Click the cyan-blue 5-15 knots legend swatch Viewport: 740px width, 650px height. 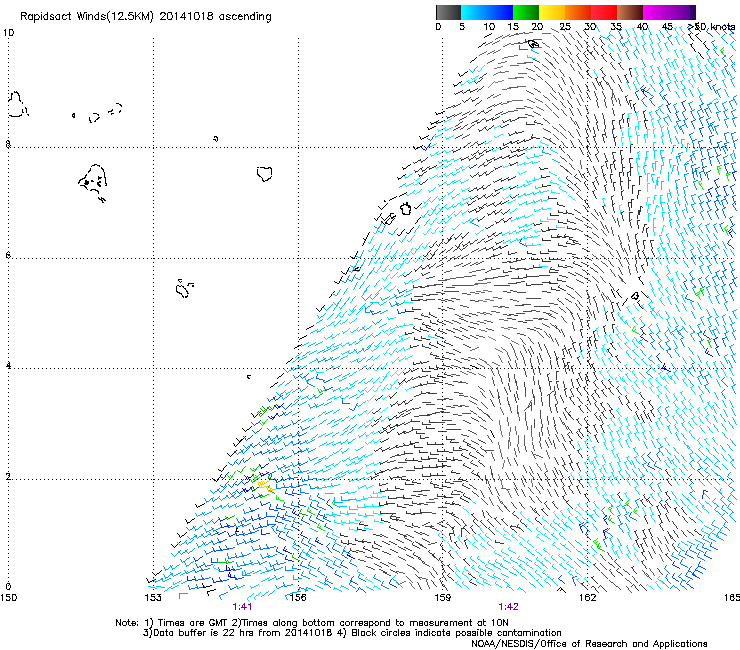487,12
